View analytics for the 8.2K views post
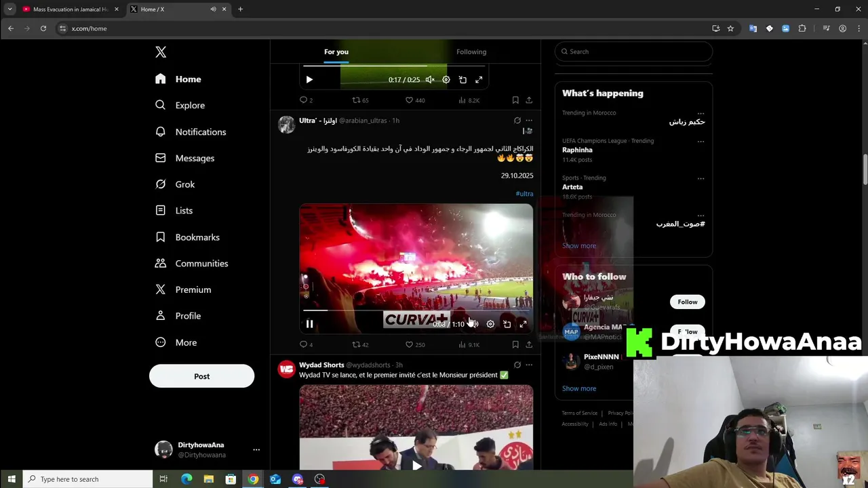 coord(469,100)
